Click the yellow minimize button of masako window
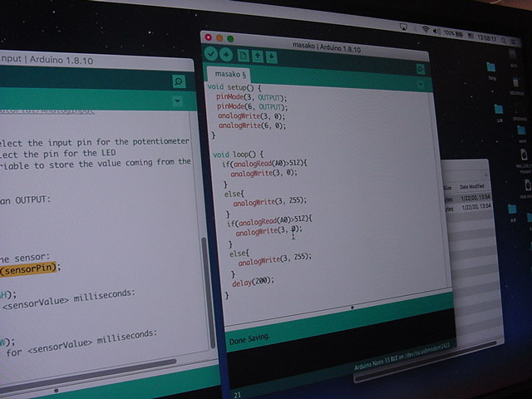This screenshot has height=399, width=532. click(x=219, y=38)
